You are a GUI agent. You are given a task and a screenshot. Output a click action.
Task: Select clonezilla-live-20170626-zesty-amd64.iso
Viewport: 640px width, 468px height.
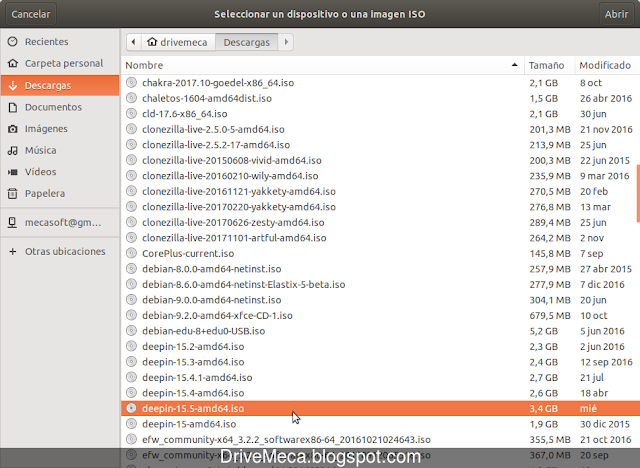[x=380, y=222]
